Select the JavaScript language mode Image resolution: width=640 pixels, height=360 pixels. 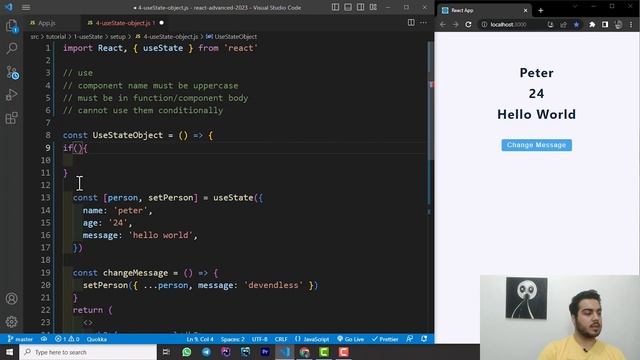[x=312, y=339]
